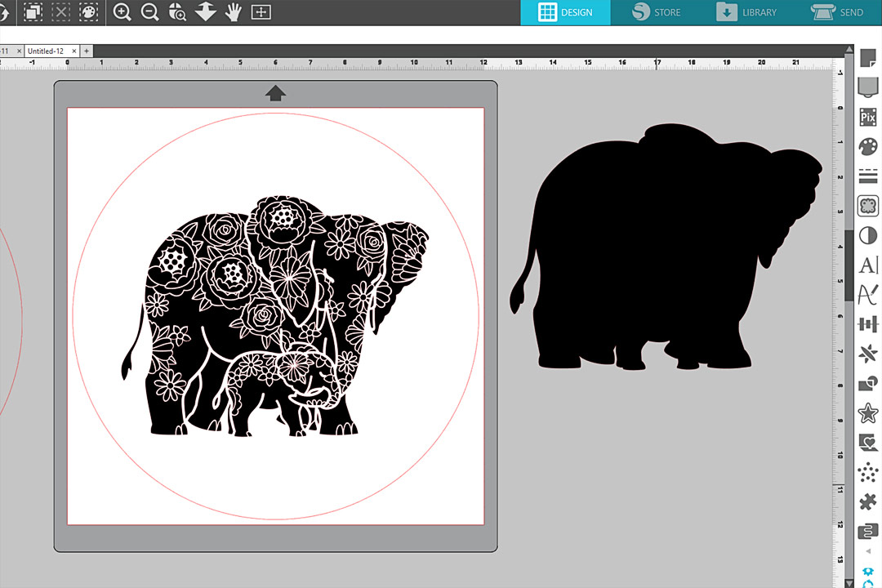
Task: Add a new document tab
Action: pos(87,51)
